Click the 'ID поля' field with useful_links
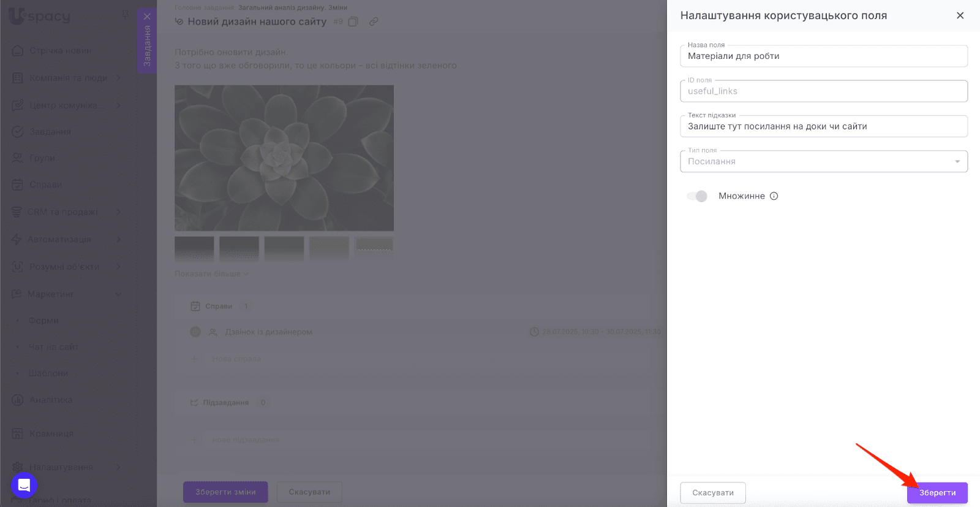 (x=824, y=91)
